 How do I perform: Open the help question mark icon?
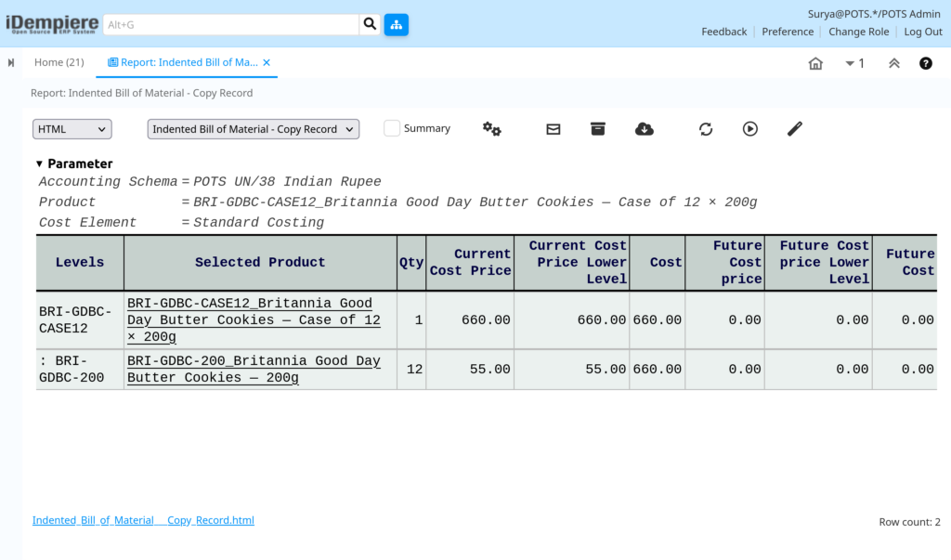pos(926,63)
